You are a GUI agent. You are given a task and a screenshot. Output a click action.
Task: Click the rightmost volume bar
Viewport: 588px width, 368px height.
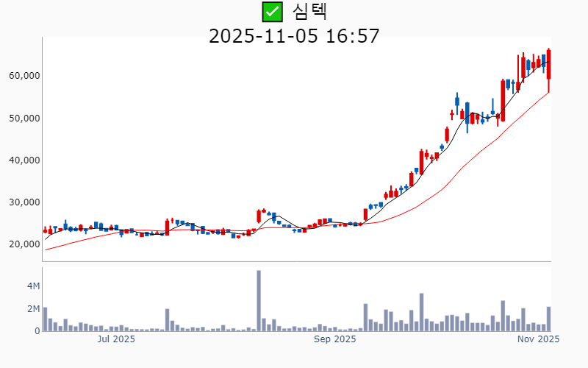point(549,319)
